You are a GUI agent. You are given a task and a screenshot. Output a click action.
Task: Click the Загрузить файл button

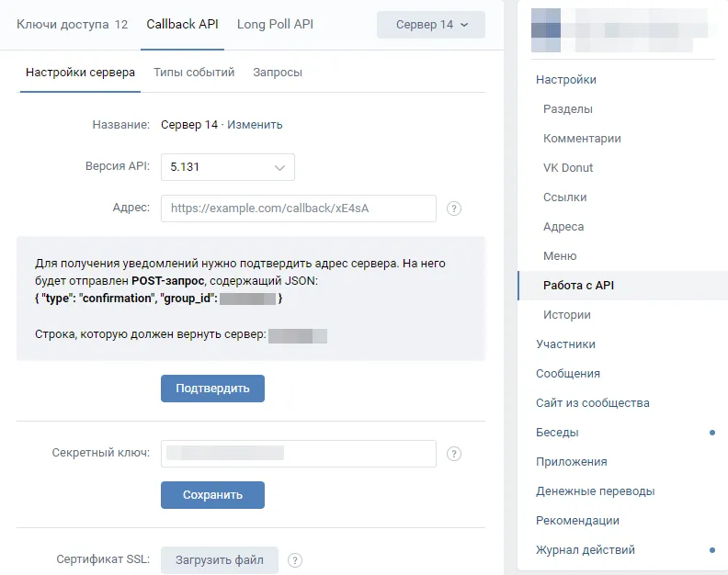coord(219,560)
